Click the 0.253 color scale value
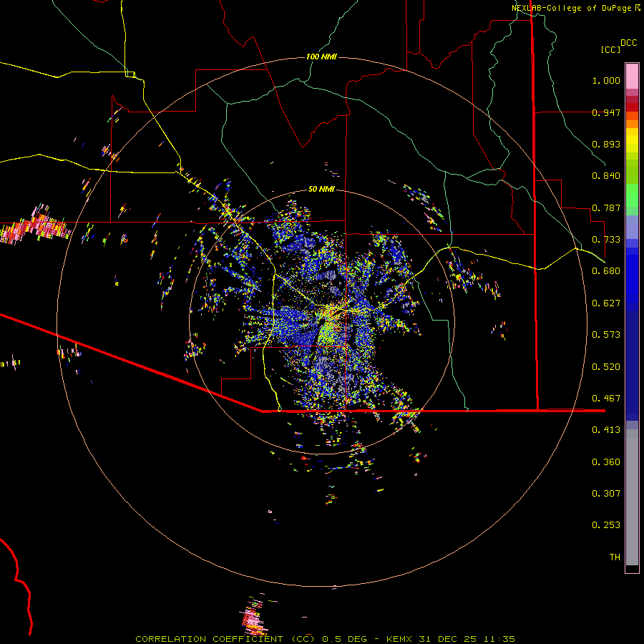Screen dimensions: 644x644 point(606,525)
